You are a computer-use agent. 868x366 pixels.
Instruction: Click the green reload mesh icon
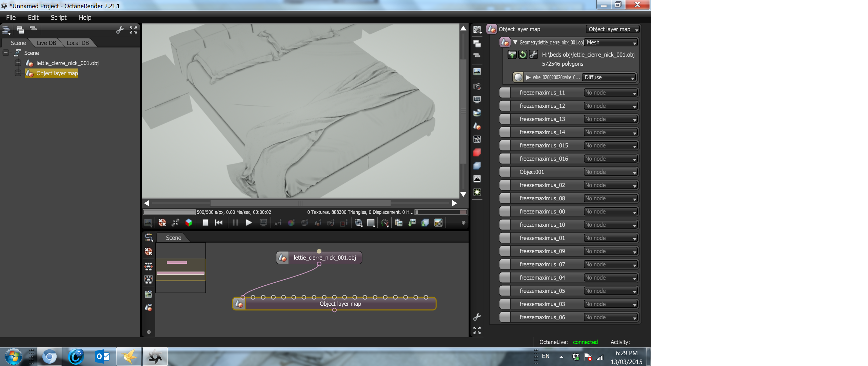point(522,55)
